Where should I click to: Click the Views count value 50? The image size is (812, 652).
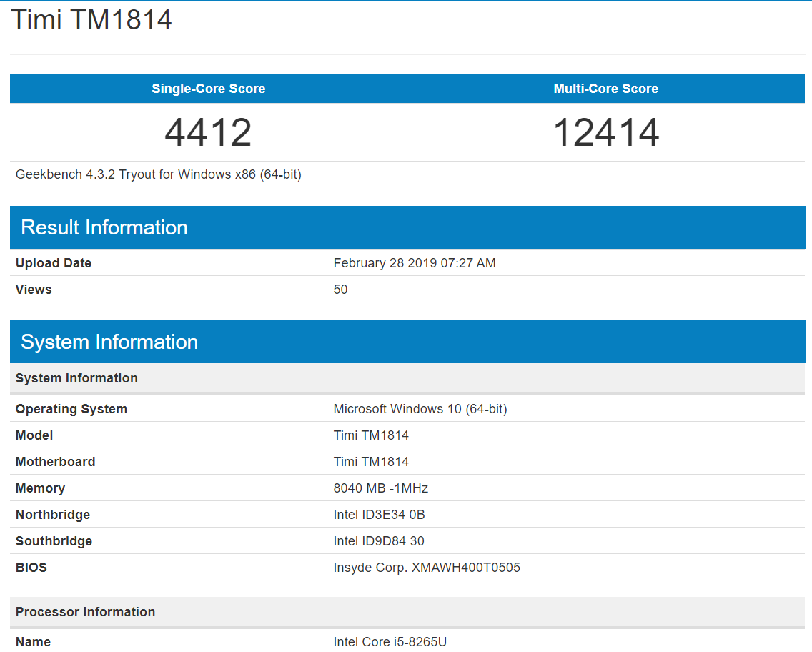pyautogui.click(x=340, y=290)
